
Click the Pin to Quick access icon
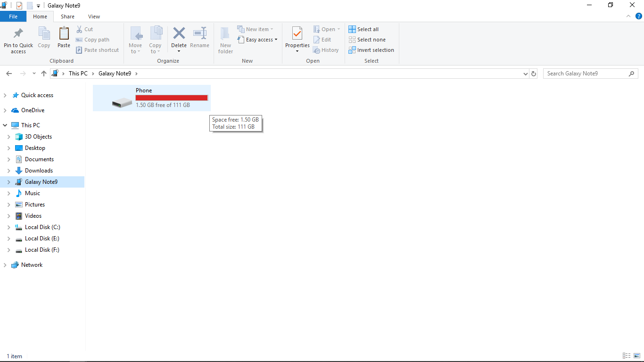[x=18, y=34]
